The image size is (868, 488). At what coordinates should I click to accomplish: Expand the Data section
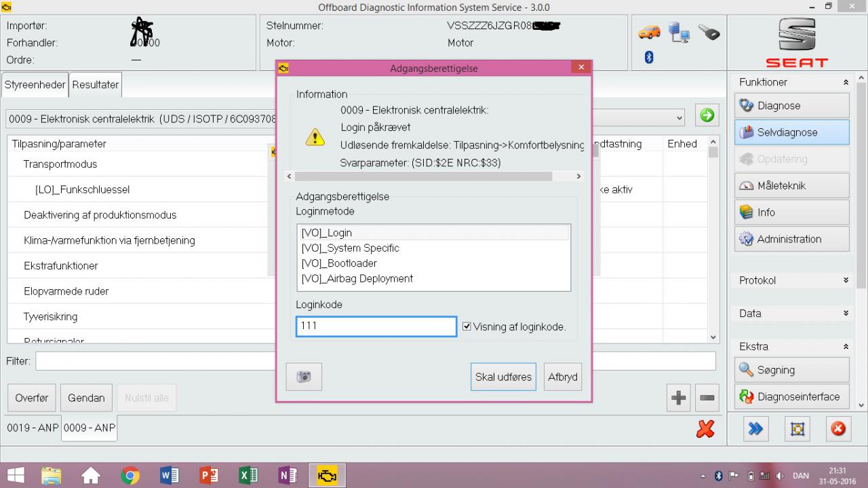point(846,314)
